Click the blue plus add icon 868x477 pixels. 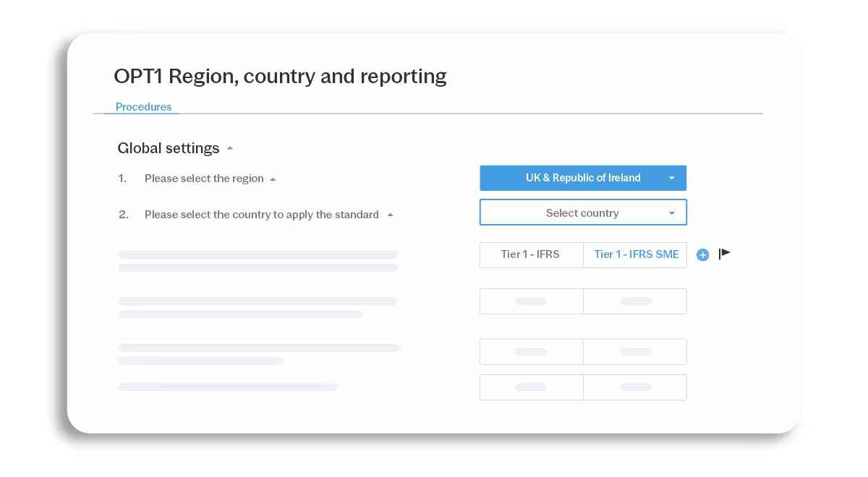(x=702, y=254)
